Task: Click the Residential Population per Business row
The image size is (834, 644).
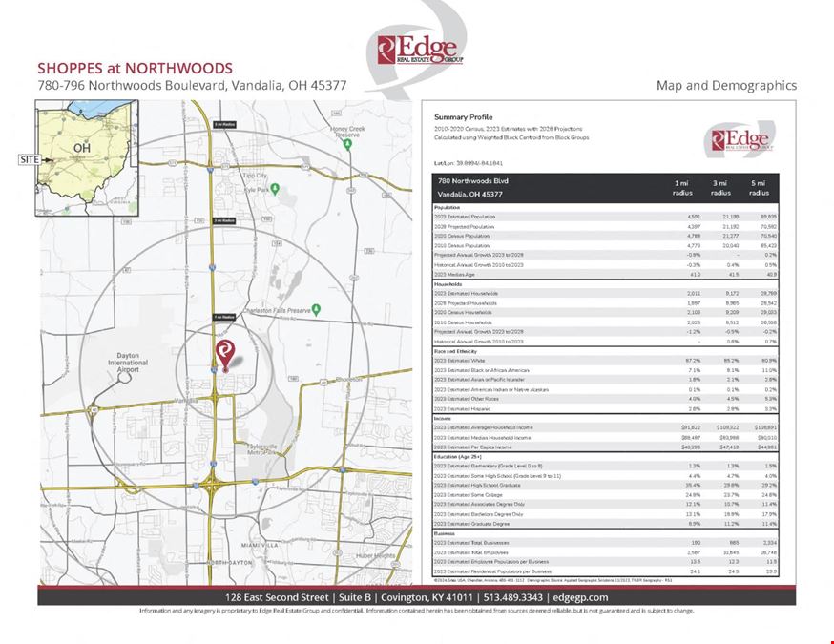Action: (606, 571)
